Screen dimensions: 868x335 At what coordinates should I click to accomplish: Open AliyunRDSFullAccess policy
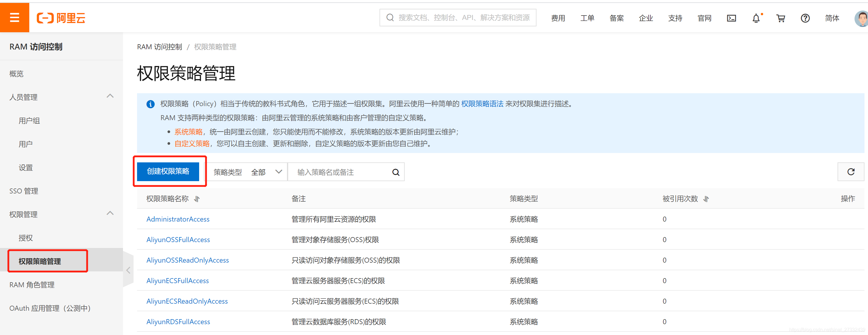pos(178,322)
